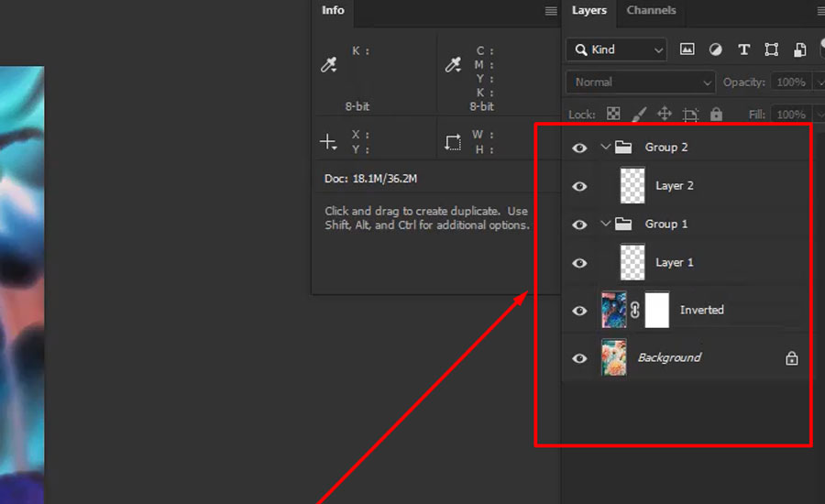Click lock transparent pixels icon

(613, 114)
